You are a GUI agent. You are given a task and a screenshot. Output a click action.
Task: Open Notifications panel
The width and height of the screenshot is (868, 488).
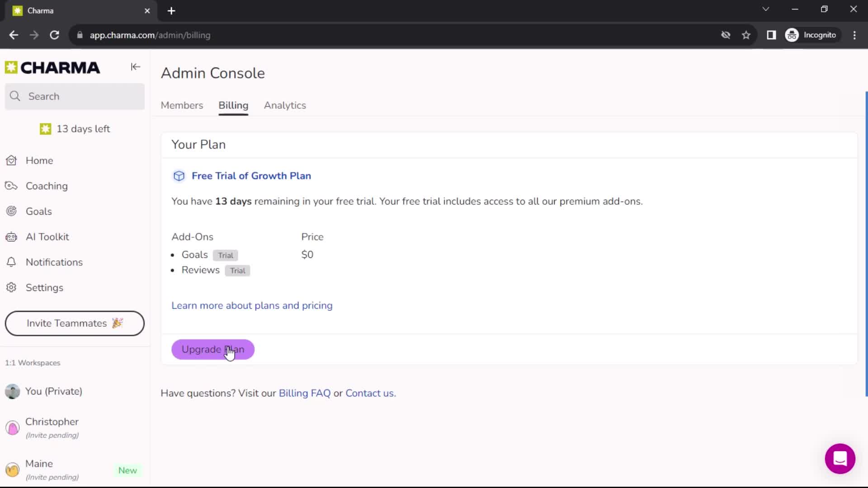[54, 262]
